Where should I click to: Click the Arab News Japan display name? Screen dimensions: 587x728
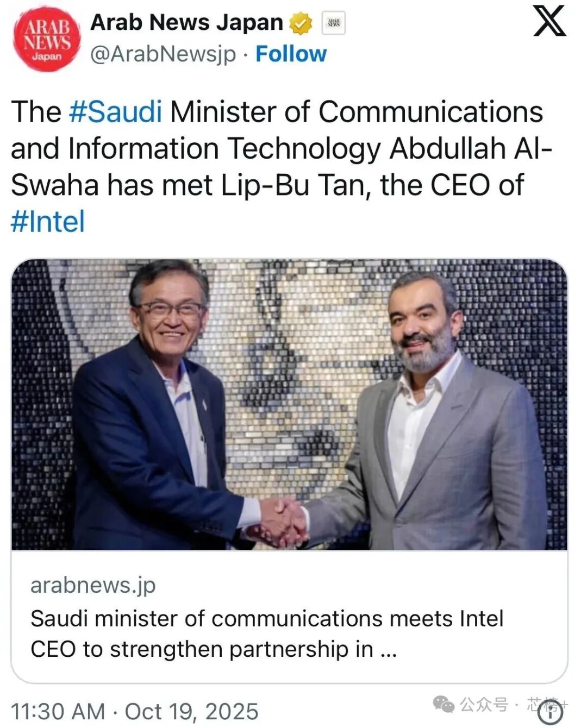click(186, 23)
